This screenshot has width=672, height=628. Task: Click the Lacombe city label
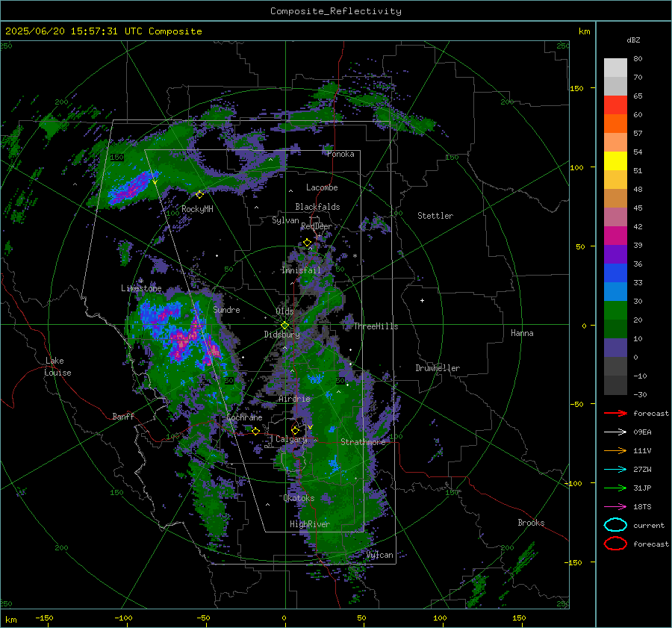click(322, 187)
